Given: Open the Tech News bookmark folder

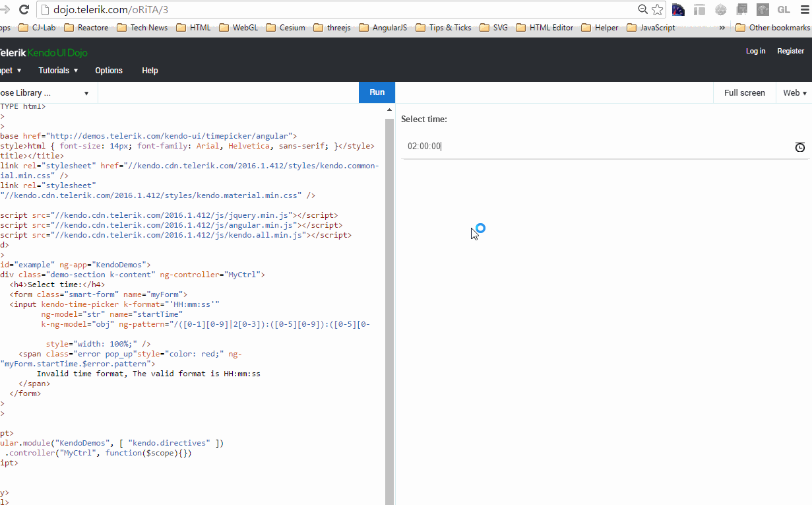Looking at the screenshot, I should point(142,28).
